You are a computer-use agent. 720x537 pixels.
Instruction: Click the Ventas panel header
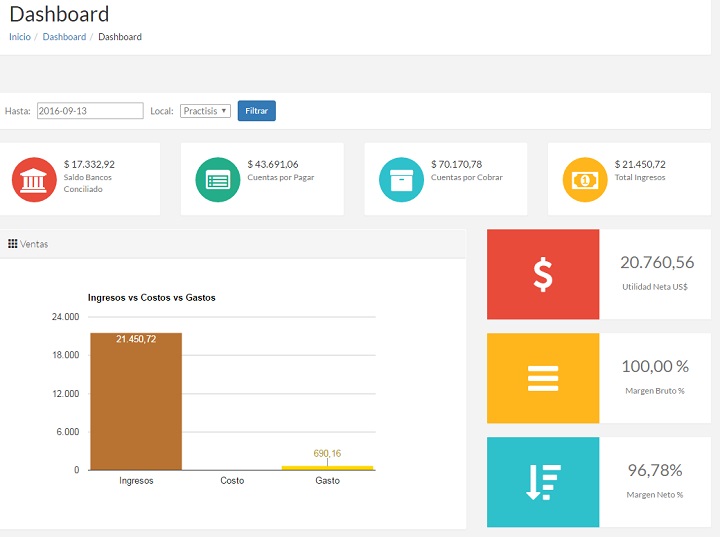coord(35,244)
